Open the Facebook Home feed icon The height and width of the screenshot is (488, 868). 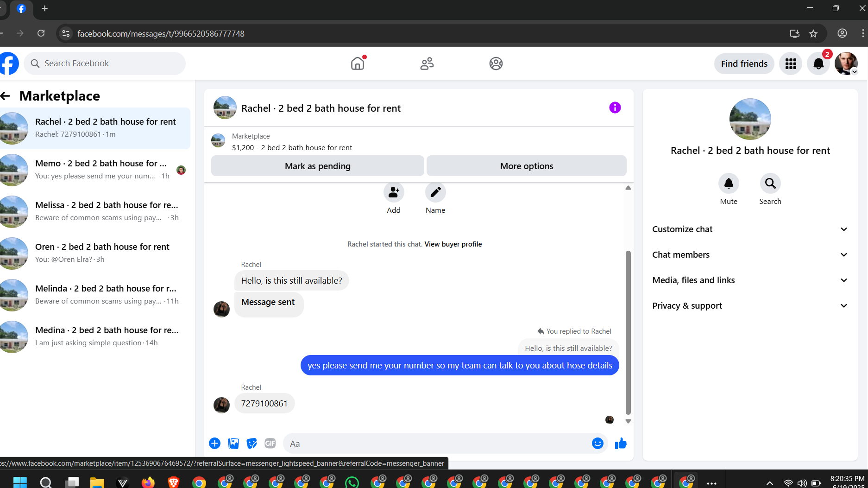tap(358, 63)
